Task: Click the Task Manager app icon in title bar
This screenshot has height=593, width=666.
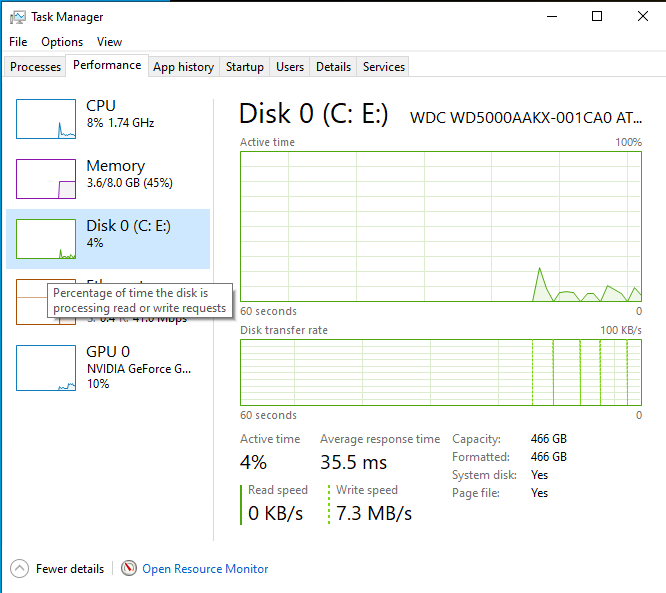Action: (x=17, y=16)
